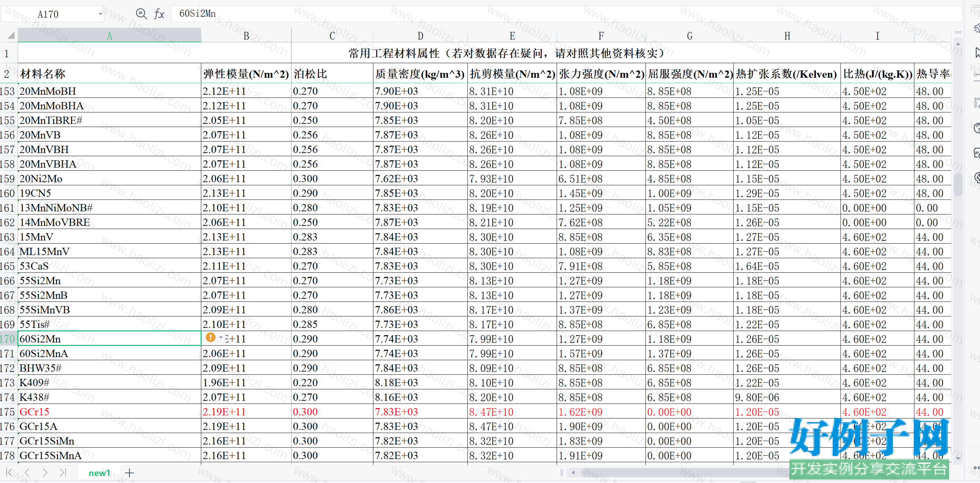The image size is (980, 483).
Task: Select the 9.80E-06 value in the K438# row
Action: (x=787, y=397)
